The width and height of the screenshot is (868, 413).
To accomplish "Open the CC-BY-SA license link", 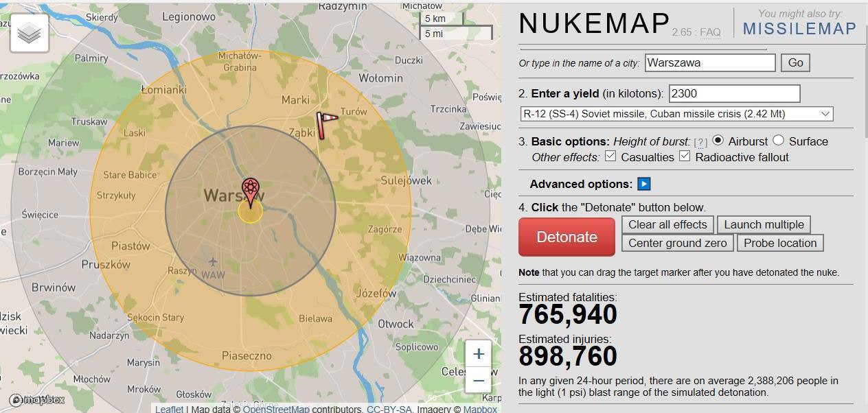I will pos(389,409).
